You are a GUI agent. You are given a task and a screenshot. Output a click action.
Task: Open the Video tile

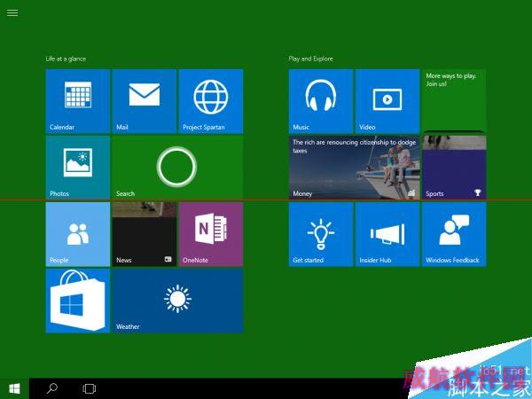coord(387,101)
